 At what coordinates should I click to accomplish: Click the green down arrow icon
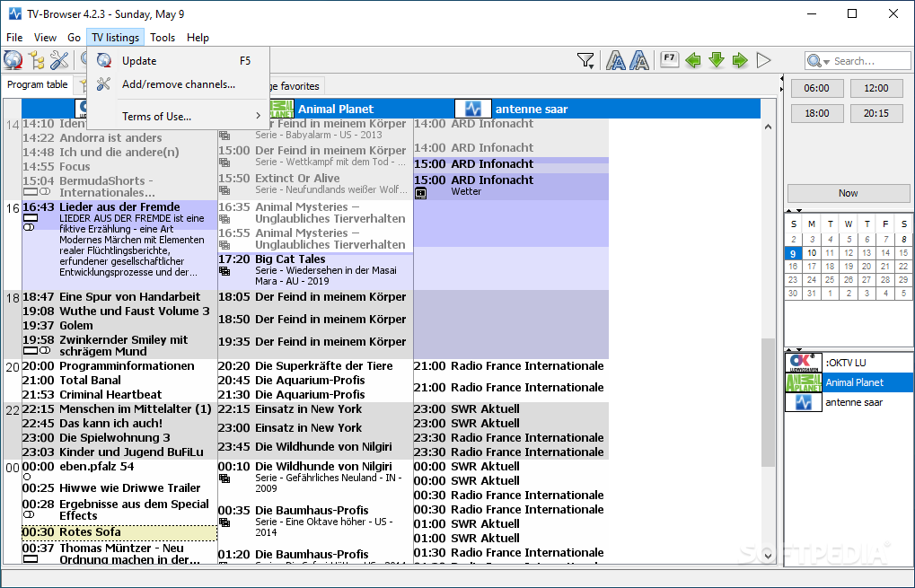point(717,60)
